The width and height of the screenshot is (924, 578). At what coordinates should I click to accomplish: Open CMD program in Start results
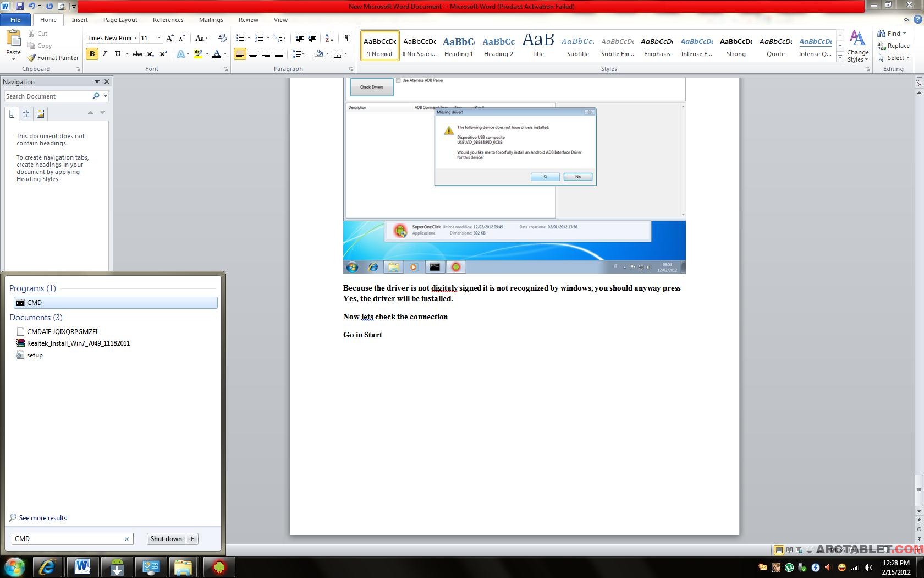click(x=116, y=303)
